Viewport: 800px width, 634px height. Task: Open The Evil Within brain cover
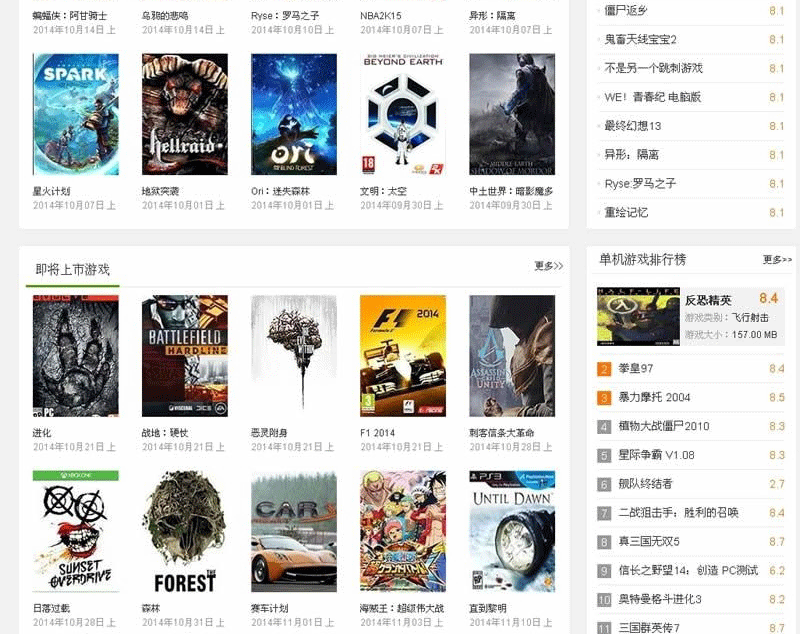click(294, 356)
